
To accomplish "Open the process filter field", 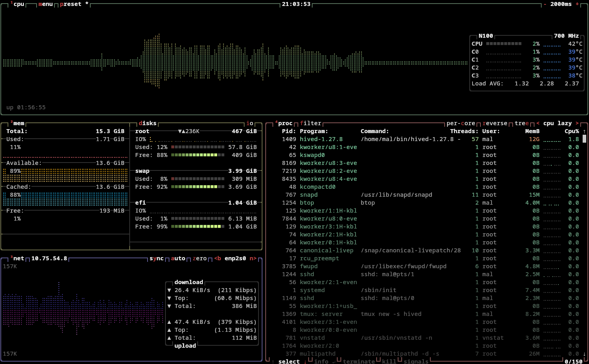I will point(311,123).
